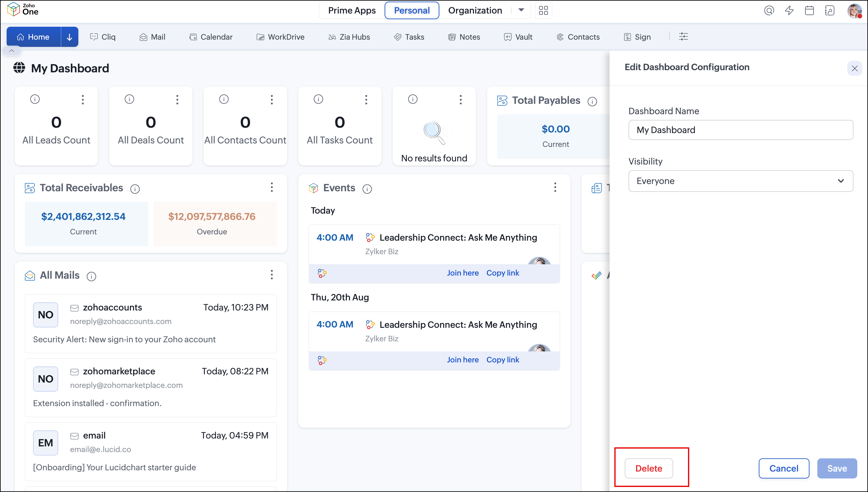The height and width of the screenshot is (492, 868).
Task: Click info icon beside Total Receivables
Action: click(135, 189)
